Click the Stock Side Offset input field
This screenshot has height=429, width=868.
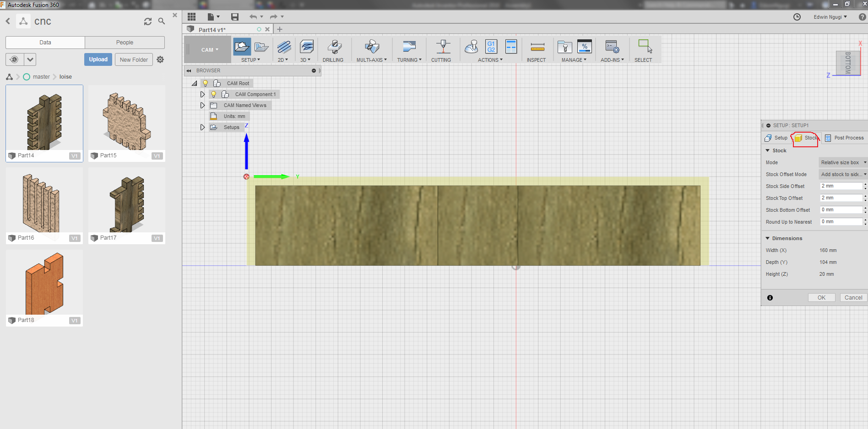click(841, 186)
